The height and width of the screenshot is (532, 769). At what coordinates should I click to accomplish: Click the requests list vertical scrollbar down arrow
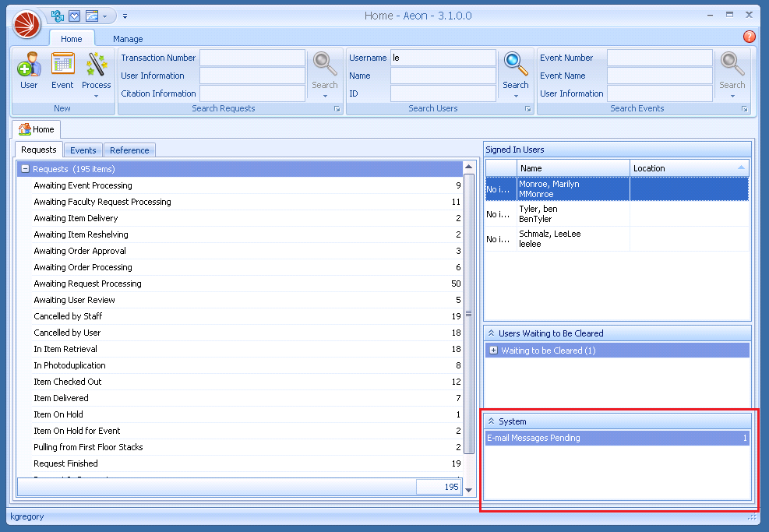tap(468, 490)
